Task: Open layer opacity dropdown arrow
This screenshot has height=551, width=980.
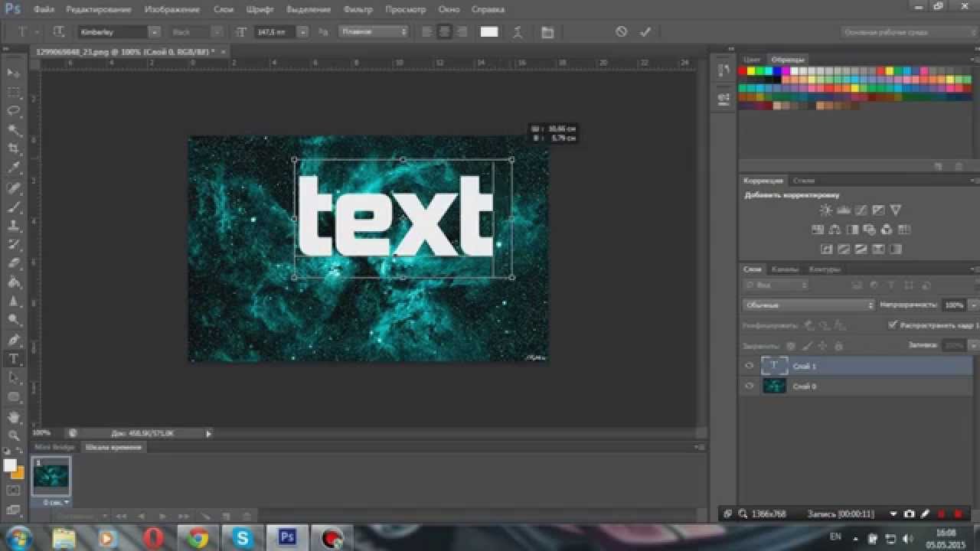Action: click(973, 305)
